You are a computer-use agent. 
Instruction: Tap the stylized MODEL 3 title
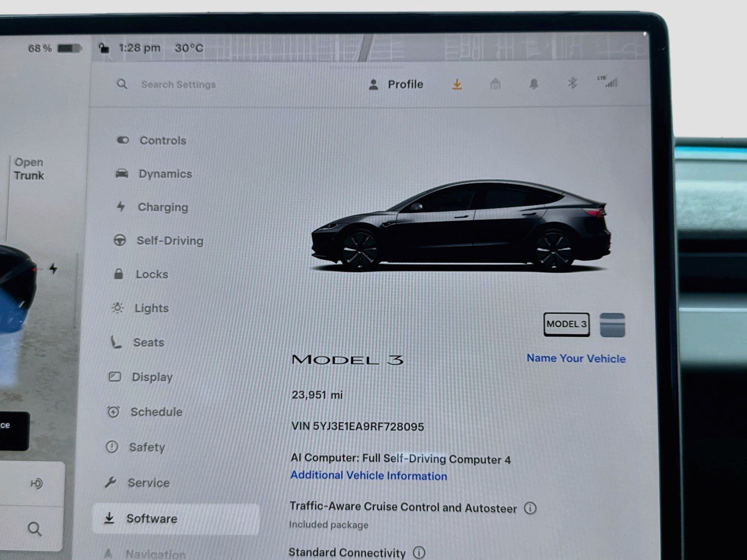pyautogui.click(x=348, y=360)
